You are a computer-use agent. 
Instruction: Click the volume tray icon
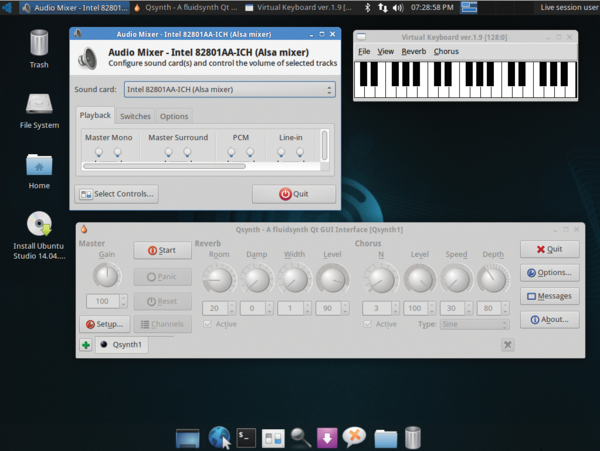[398, 7]
